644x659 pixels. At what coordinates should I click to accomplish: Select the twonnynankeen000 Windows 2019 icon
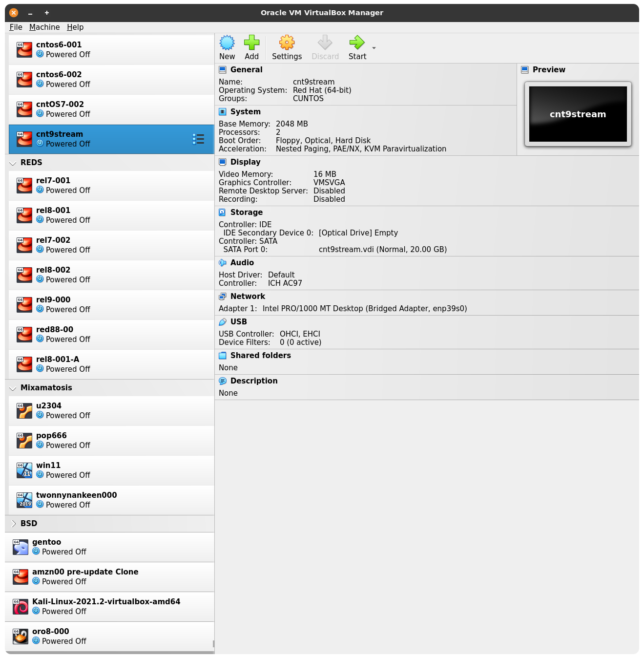click(24, 500)
